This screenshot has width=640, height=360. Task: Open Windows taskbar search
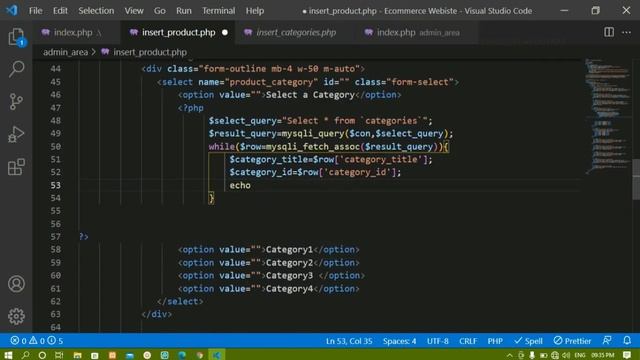tap(25, 355)
